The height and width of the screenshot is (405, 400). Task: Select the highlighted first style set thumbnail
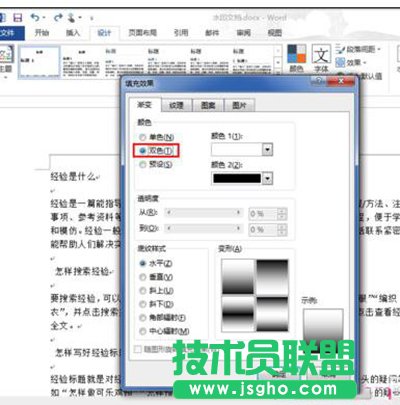coord(39,62)
